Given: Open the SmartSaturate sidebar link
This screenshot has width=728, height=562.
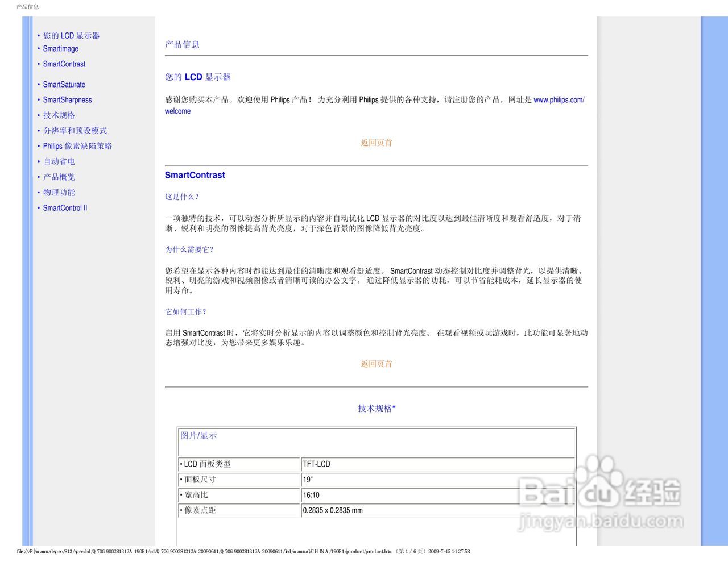Looking at the screenshot, I should tap(64, 85).
